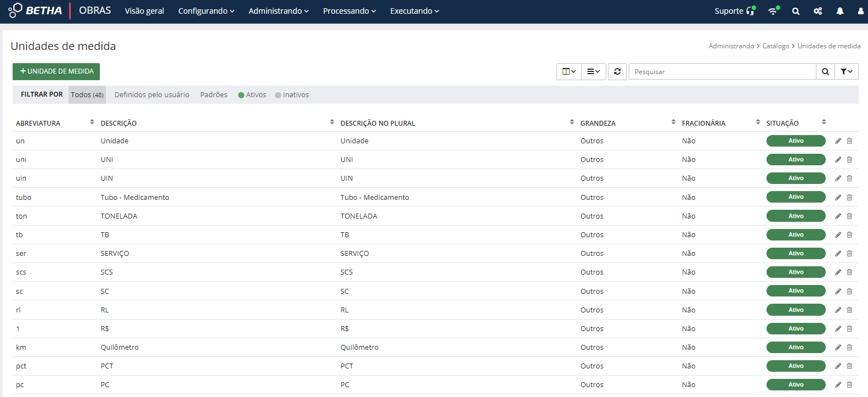
Task: Edit the Quilômetro row
Action: pyautogui.click(x=838, y=348)
